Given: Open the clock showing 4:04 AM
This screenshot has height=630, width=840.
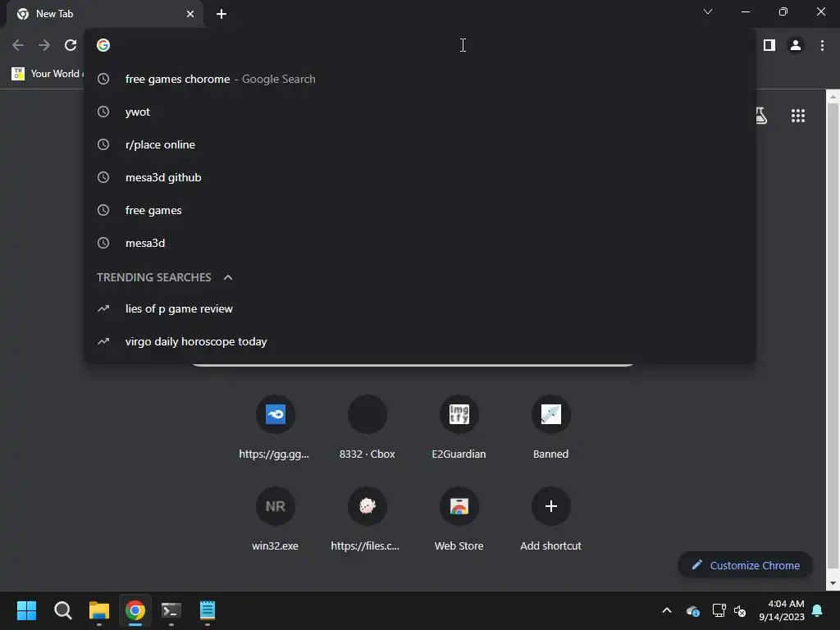Looking at the screenshot, I should click(x=781, y=610).
